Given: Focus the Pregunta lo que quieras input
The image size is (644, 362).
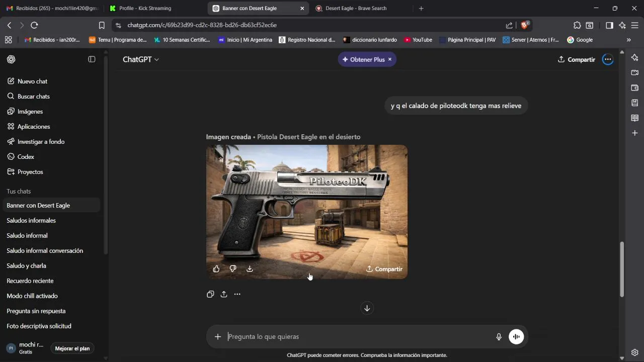Looking at the screenshot, I should pos(357,337).
